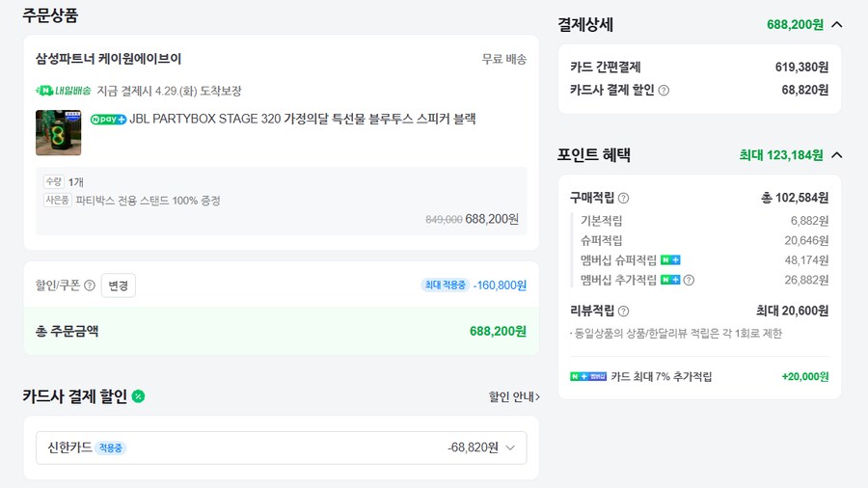Viewport: 868px width, 488px height.
Task: Click the -160,800원 discount amount
Action: coord(500,285)
